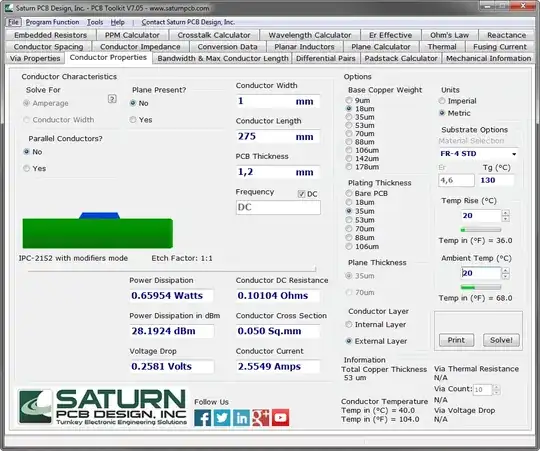Viewport: 540px width, 451px height.
Task: Select Parallel Conductors Yes option
Action: 27,168
